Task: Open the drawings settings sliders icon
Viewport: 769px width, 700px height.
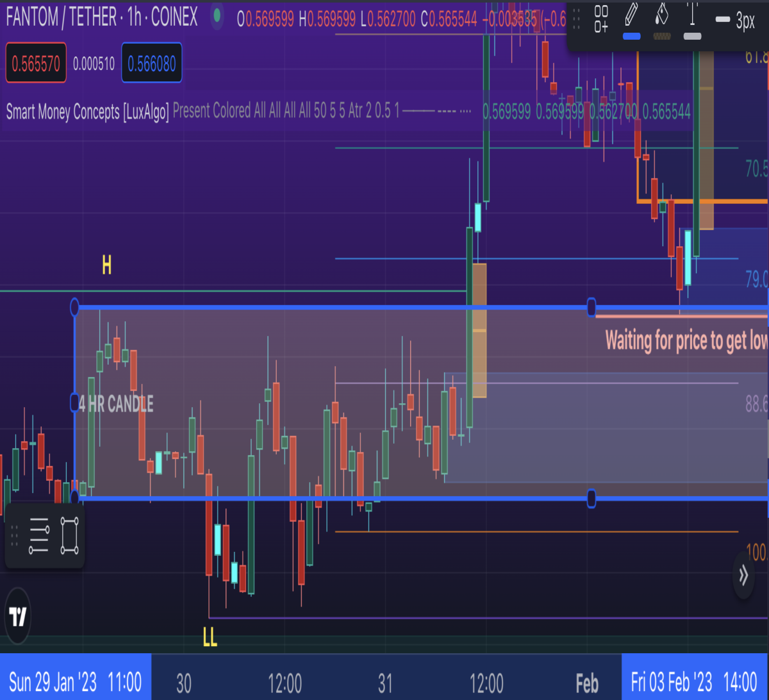Action: pyautogui.click(x=38, y=536)
